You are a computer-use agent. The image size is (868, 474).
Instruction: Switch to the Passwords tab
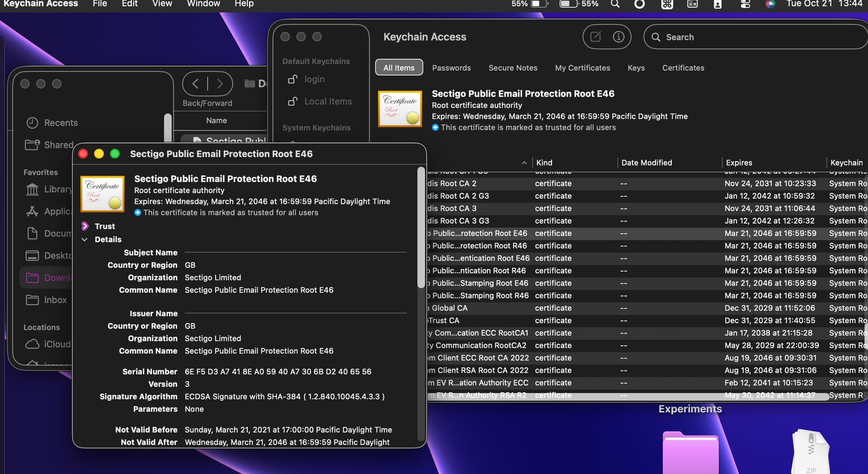[451, 68]
